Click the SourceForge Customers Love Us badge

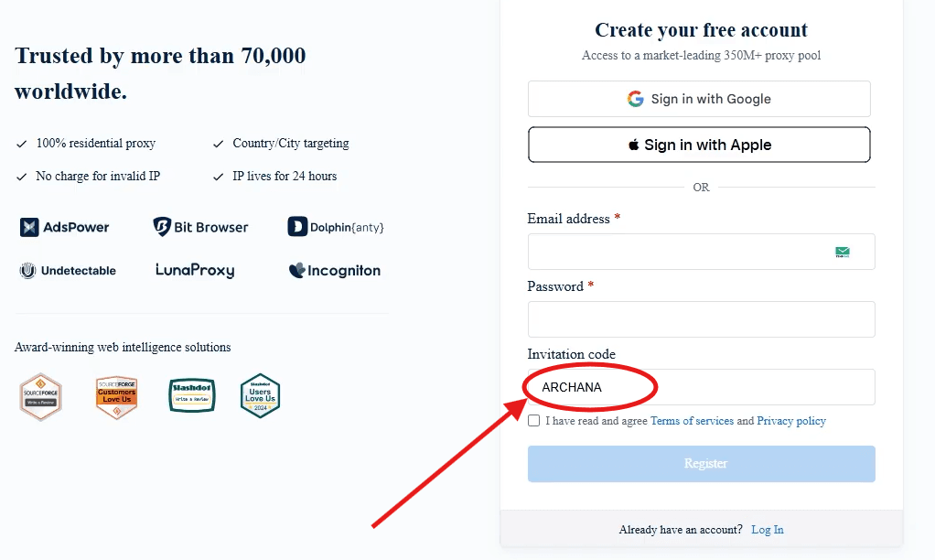point(116,395)
